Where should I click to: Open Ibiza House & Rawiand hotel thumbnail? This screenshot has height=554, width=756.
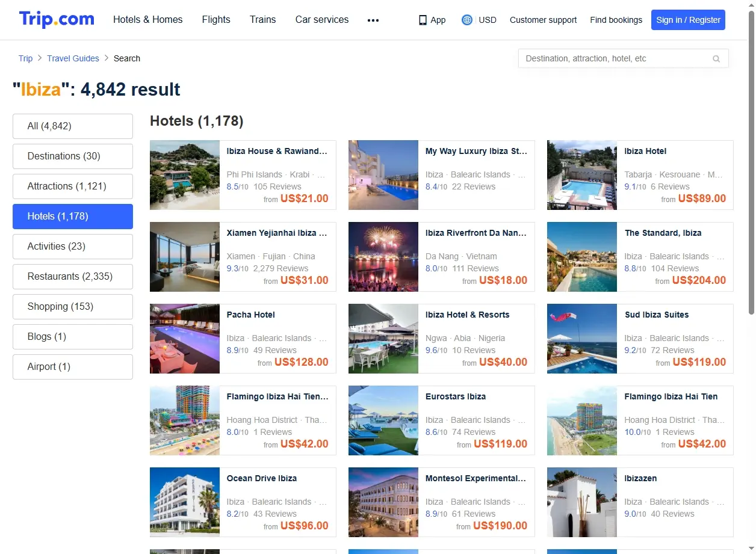tap(185, 175)
